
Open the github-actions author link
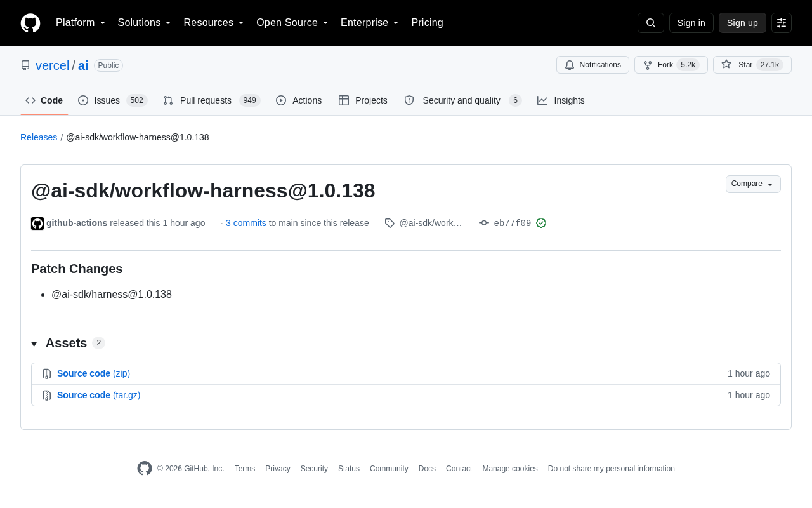[x=77, y=223]
